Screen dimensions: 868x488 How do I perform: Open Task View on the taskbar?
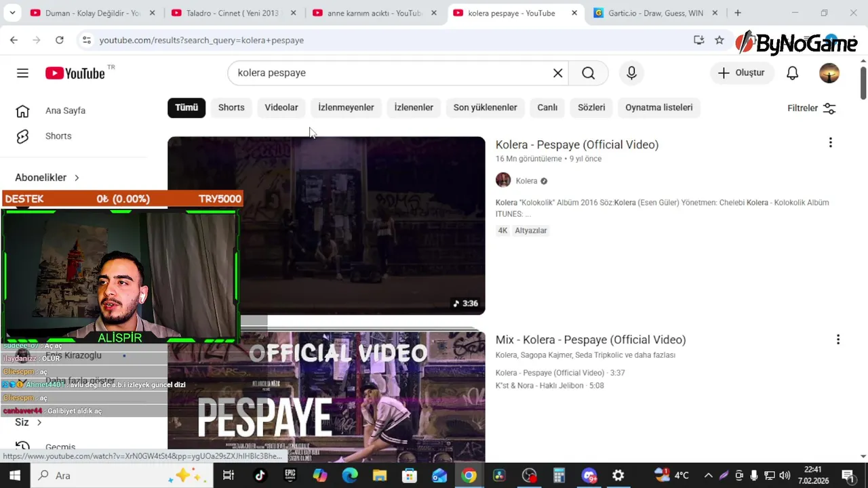pos(229,475)
